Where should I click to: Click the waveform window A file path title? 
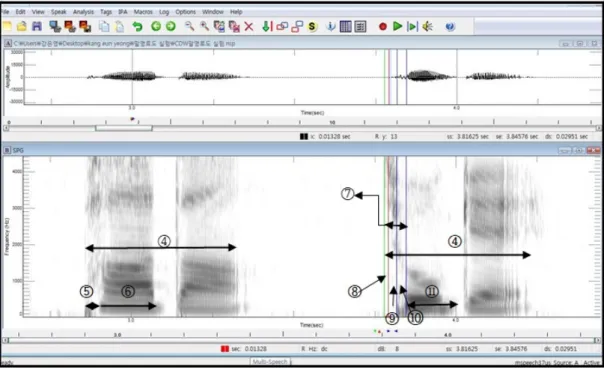[x=124, y=44]
